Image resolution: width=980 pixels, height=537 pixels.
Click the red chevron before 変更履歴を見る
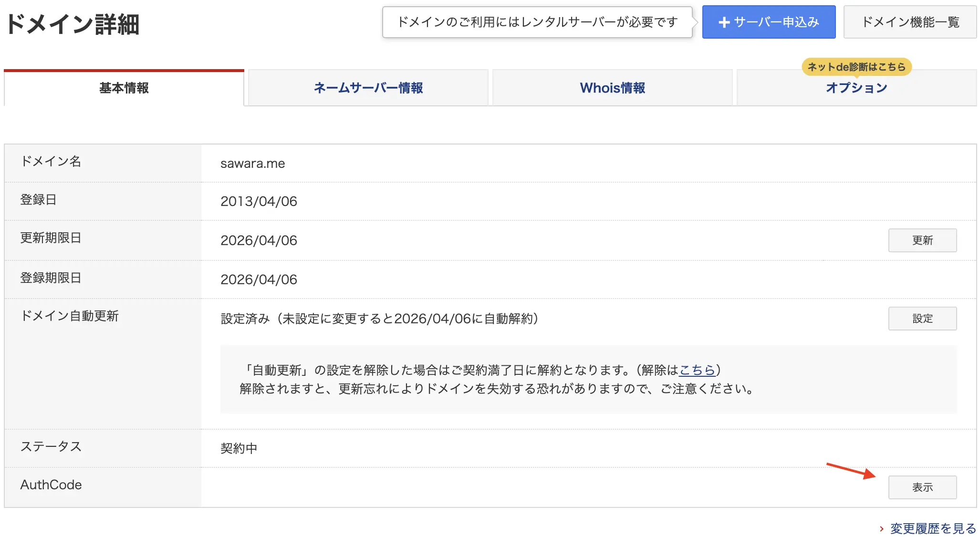point(882,528)
